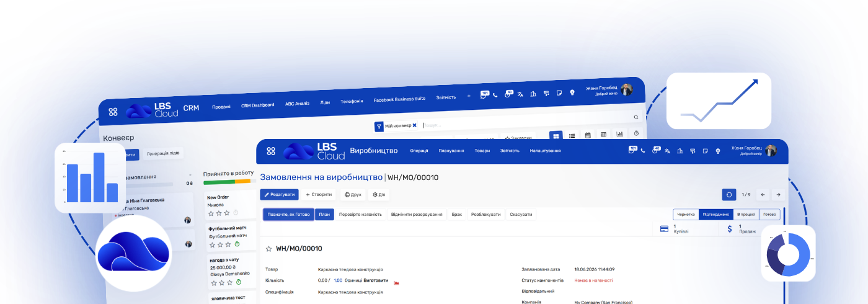Switch CRM to kanban view
Screen dimensions: 868x304
pos(556,135)
